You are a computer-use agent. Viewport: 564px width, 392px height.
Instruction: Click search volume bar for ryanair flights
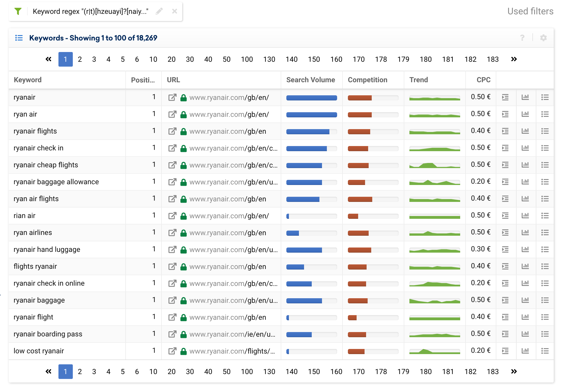click(311, 132)
